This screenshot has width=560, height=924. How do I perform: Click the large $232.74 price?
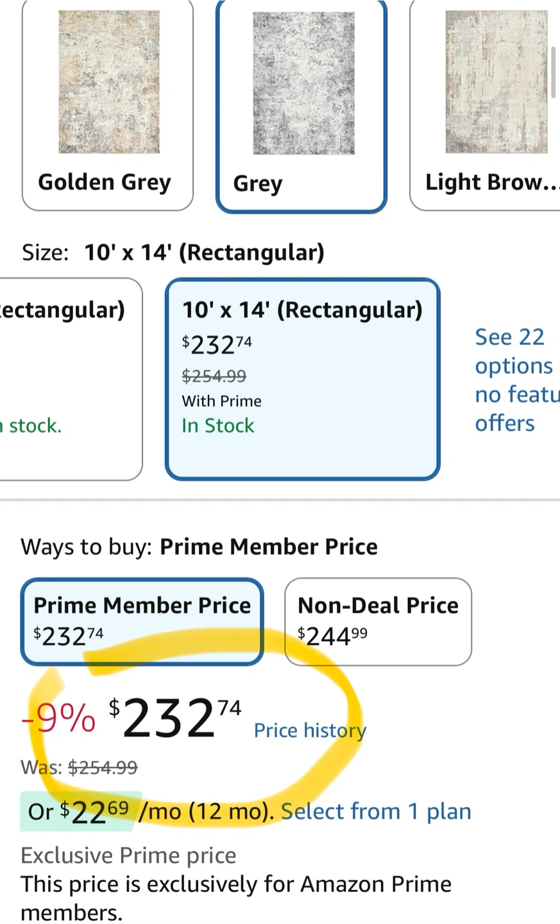click(175, 719)
